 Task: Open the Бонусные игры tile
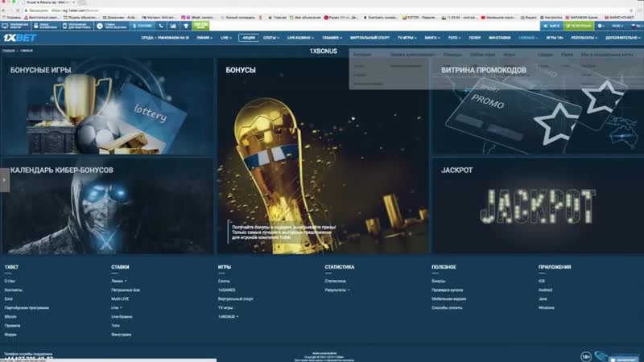tap(107, 106)
